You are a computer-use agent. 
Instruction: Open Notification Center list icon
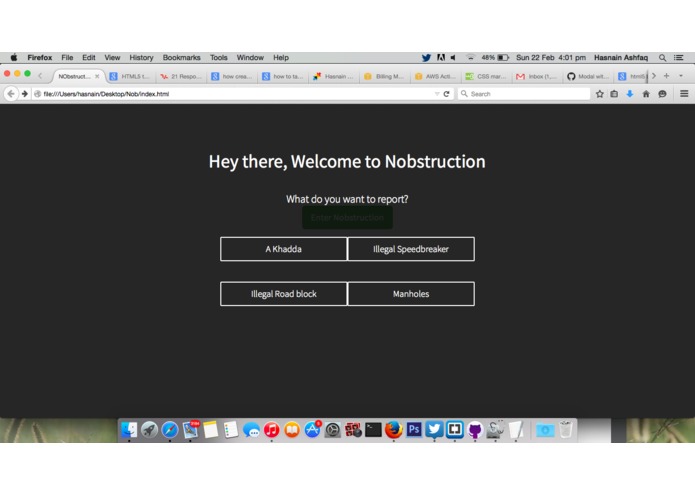click(x=679, y=58)
